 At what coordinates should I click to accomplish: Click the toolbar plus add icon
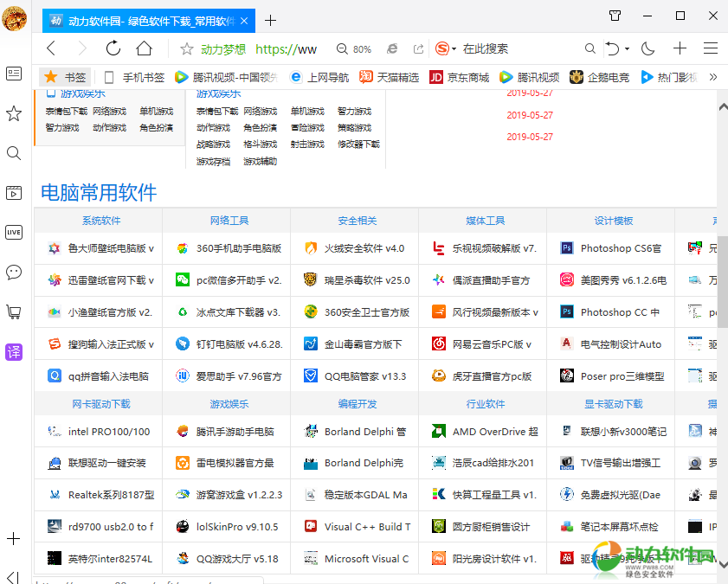pos(680,48)
